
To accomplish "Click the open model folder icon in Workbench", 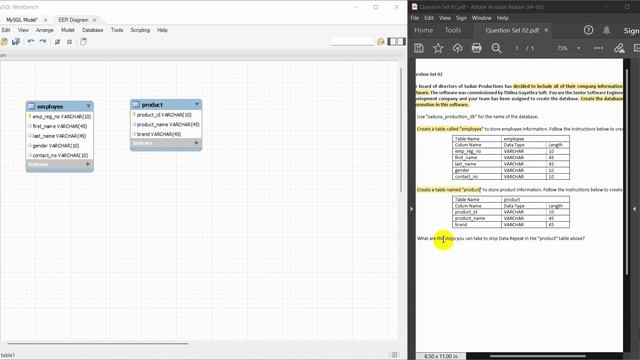I will [x=4, y=42].
